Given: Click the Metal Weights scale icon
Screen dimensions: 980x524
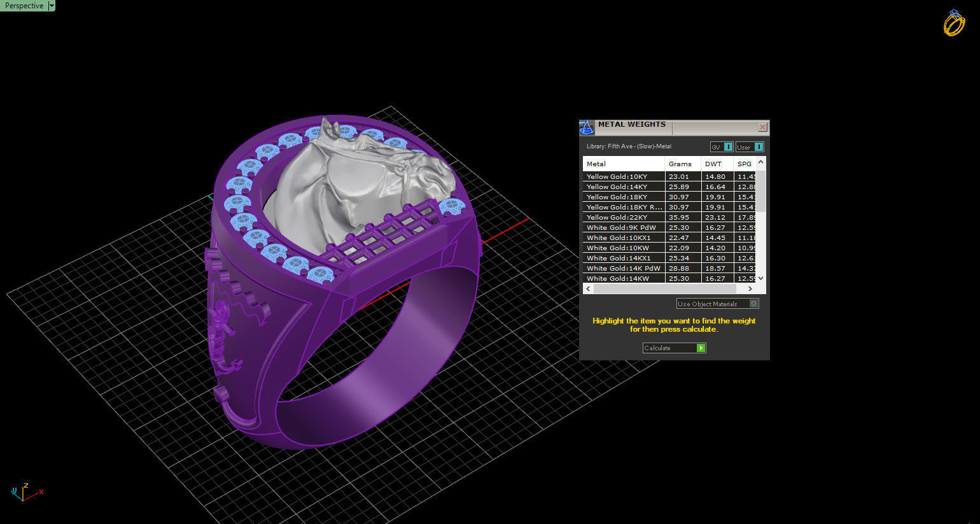Looking at the screenshot, I should click(586, 127).
